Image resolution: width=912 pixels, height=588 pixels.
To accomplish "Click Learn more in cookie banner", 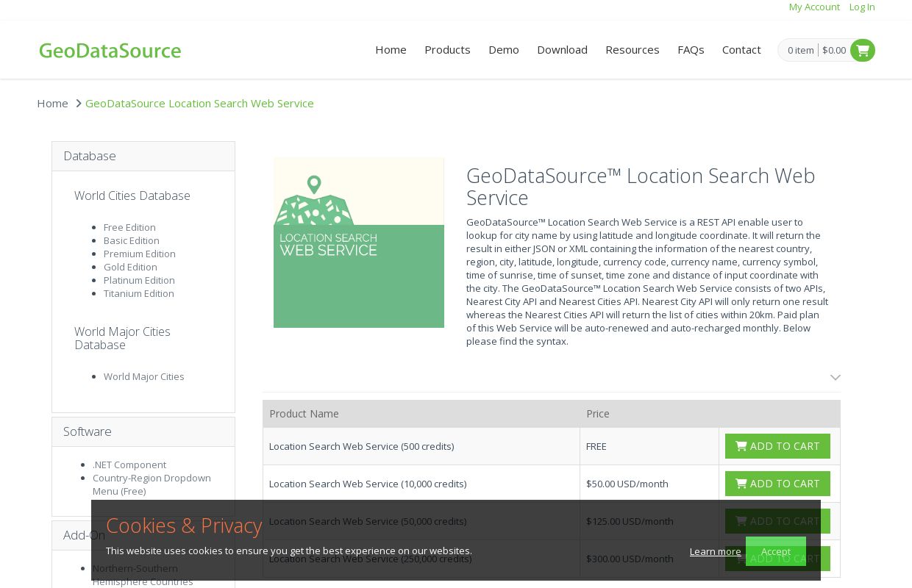I will click(x=716, y=551).
